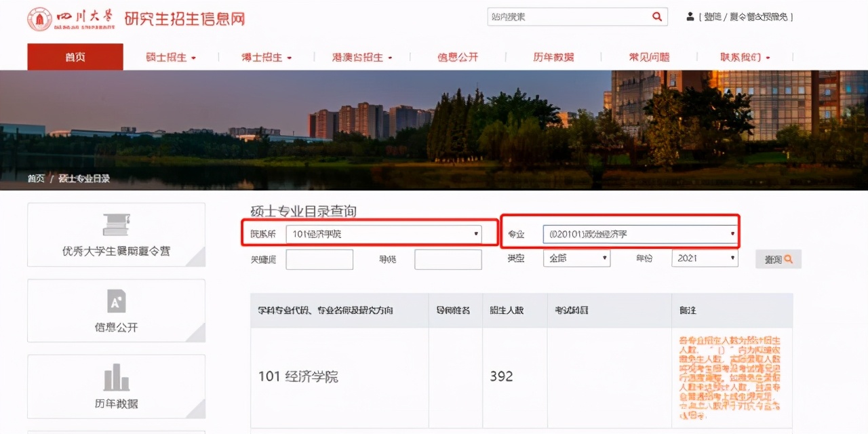Click the 首页 breadcrumb link above the banner

(36, 178)
